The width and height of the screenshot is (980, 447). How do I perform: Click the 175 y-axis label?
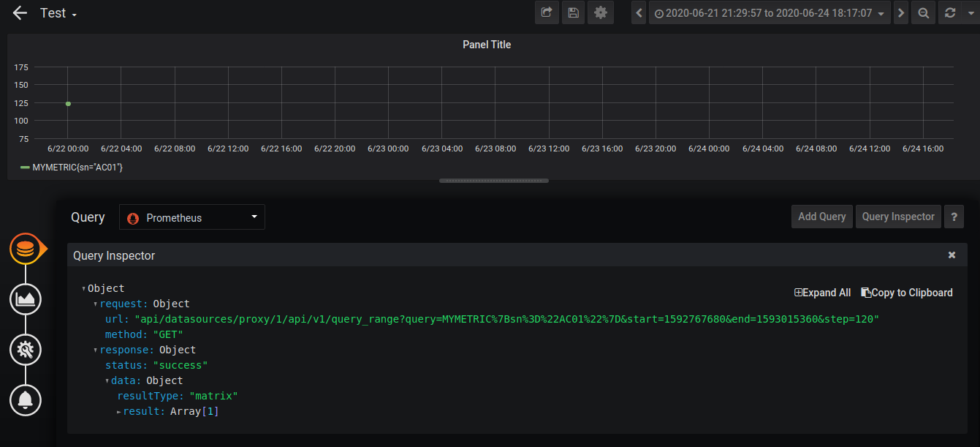[x=21, y=67]
